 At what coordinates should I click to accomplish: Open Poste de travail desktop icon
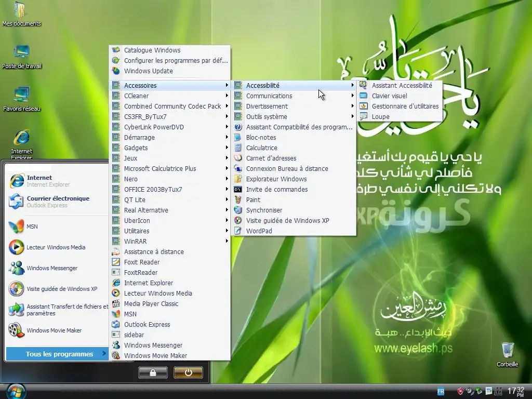tap(22, 57)
